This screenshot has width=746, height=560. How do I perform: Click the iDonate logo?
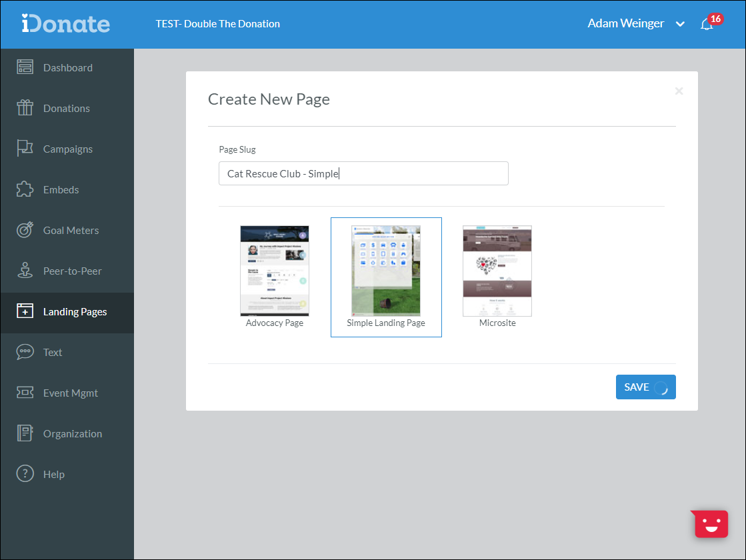click(65, 24)
